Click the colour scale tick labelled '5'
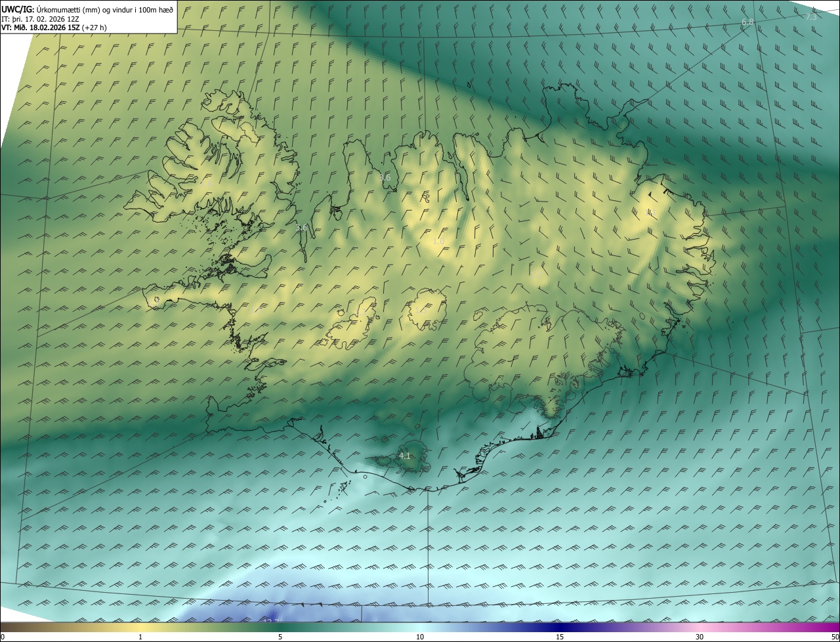Image resolution: width=840 pixels, height=642 pixels. [x=280, y=637]
